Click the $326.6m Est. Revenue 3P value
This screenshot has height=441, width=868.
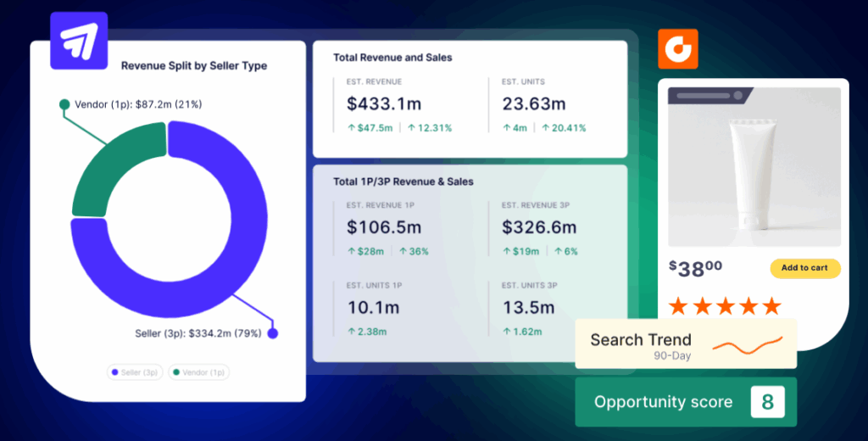(x=538, y=227)
